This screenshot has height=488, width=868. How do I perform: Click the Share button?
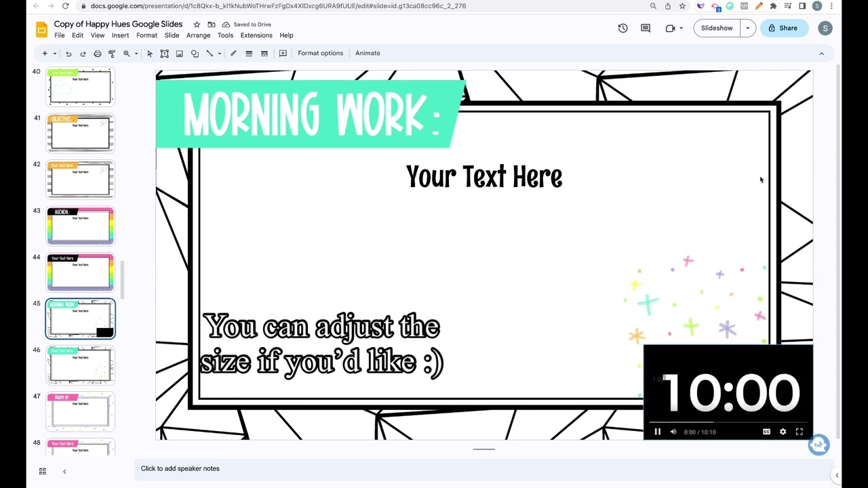tap(783, 28)
